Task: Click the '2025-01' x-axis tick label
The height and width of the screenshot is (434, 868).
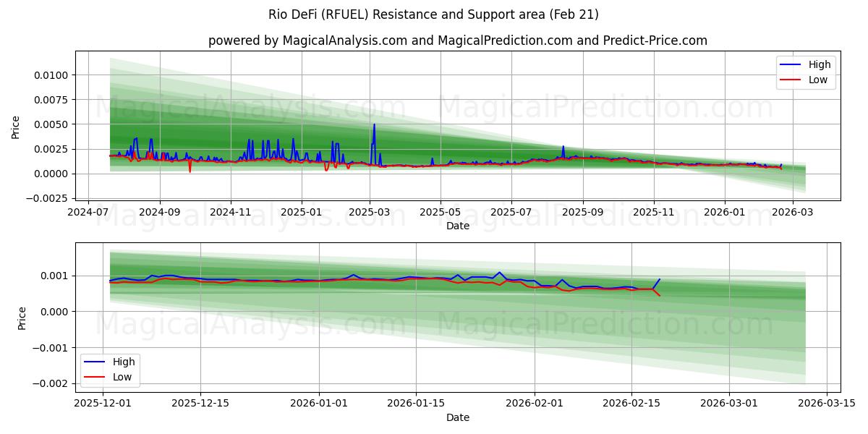Action: 302,212
